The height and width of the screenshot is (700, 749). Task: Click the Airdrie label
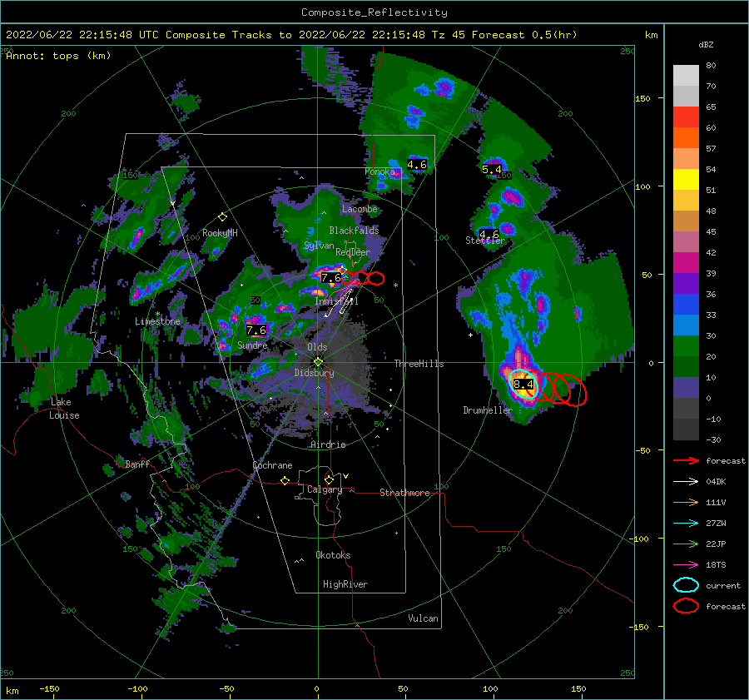tap(328, 444)
